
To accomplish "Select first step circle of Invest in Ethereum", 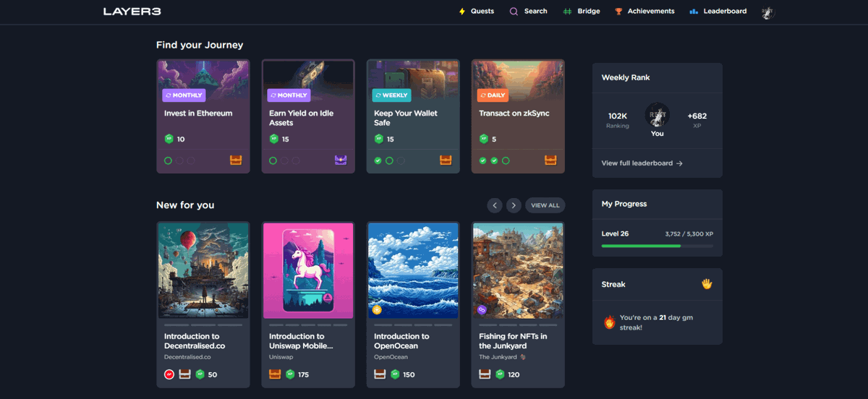I will (168, 160).
